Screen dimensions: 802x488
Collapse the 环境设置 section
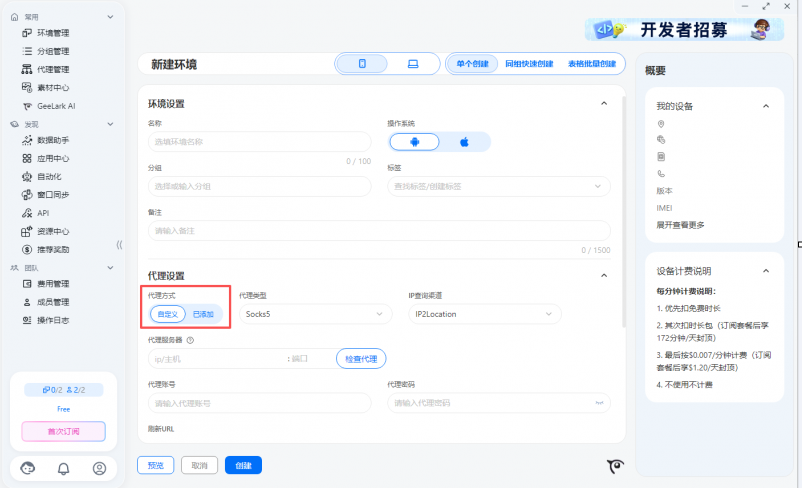tap(604, 103)
